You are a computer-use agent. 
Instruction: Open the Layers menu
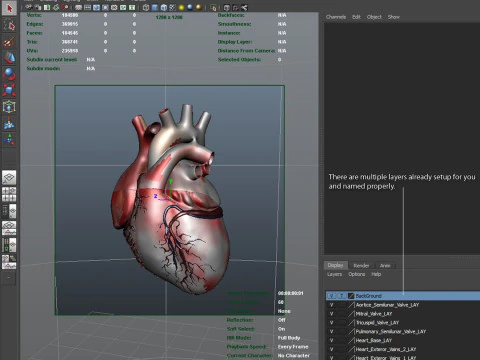(x=334, y=274)
